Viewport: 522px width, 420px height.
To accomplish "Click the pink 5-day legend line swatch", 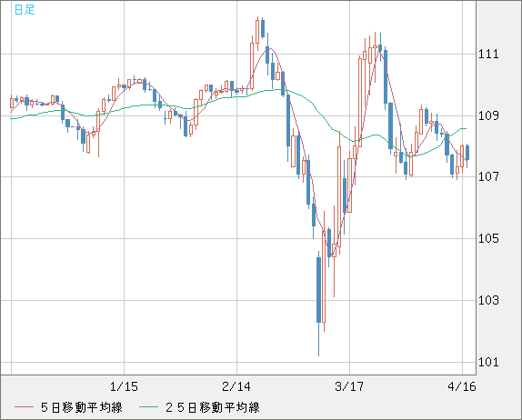I will tap(24, 407).
